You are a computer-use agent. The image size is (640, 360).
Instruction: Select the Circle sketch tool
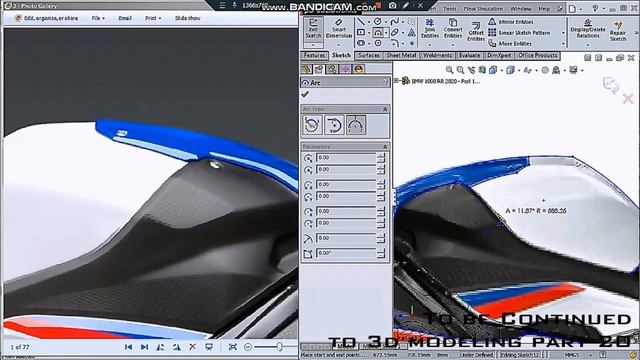pyautogui.click(x=378, y=22)
